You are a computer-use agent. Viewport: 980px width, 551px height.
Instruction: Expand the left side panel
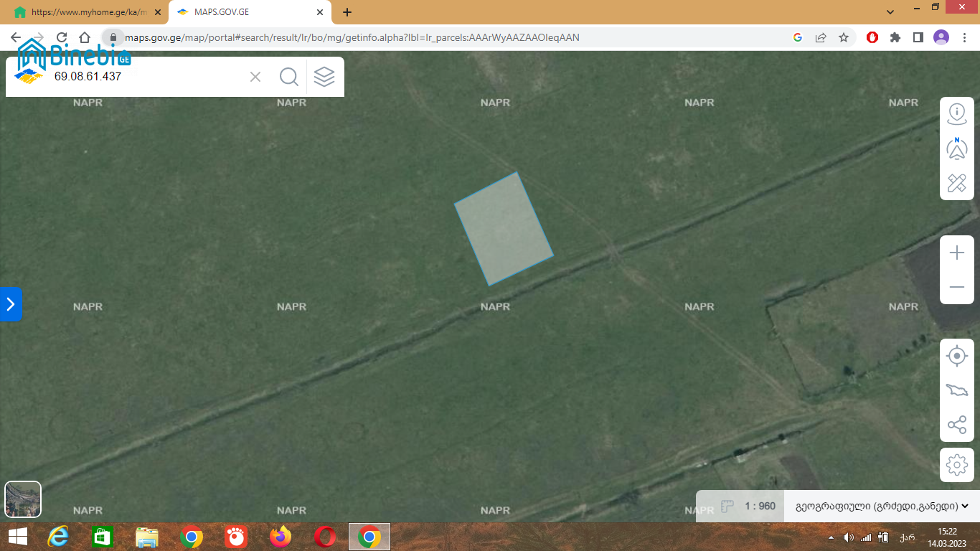click(11, 304)
